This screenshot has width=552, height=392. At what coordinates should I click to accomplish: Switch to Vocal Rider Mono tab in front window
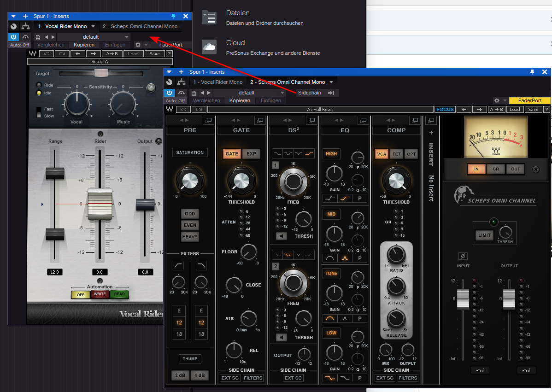pos(217,82)
